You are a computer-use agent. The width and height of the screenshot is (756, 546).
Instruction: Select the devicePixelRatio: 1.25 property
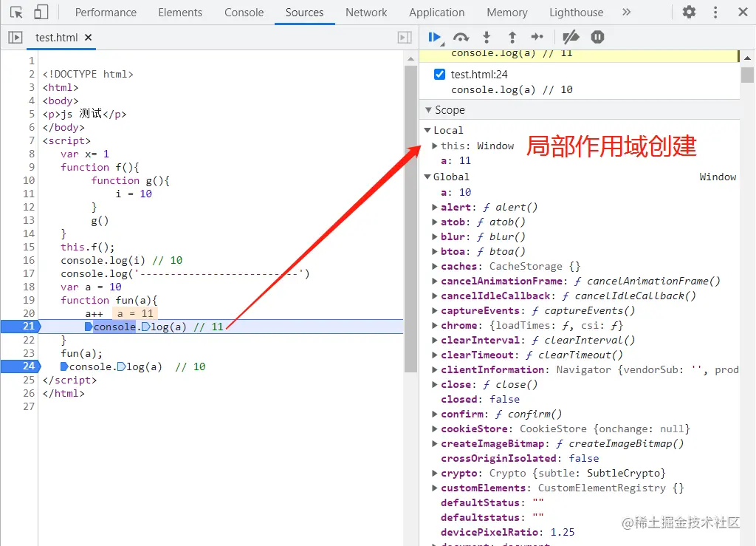click(508, 532)
